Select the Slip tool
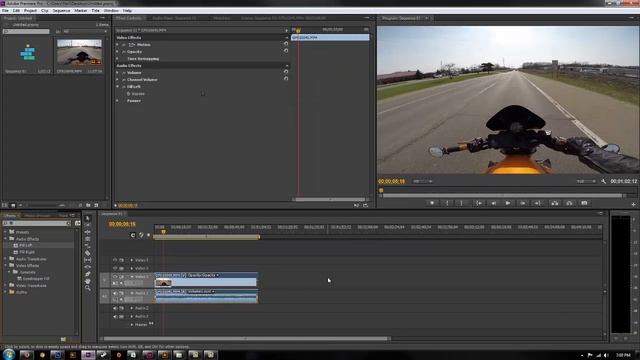The image size is (640, 360). (88, 260)
